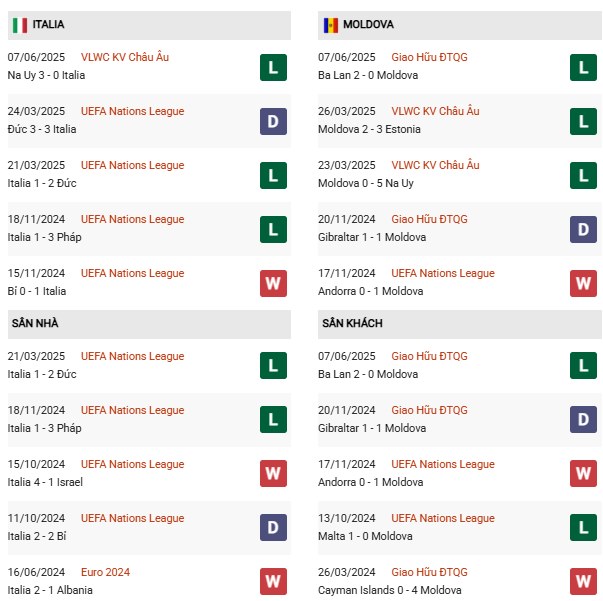Click the W badge for Cayman Islands match
The height and width of the screenshot is (601, 603).
pyautogui.click(x=583, y=582)
